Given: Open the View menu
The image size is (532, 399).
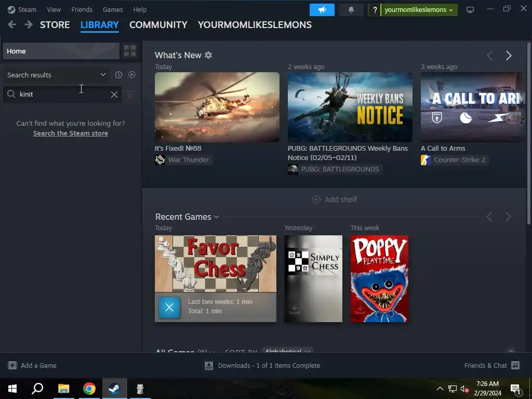Looking at the screenshot, I should tap(54, 9).
